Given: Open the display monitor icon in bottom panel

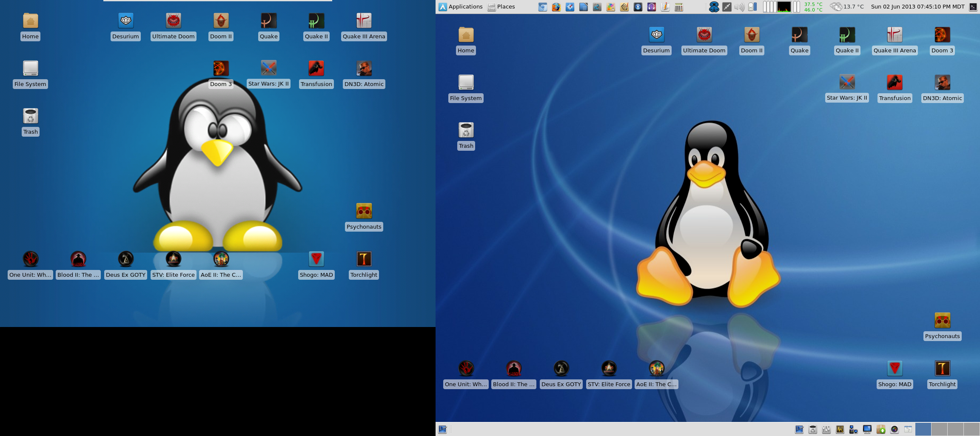Looking at the screenshot, I should pos(867,429).
